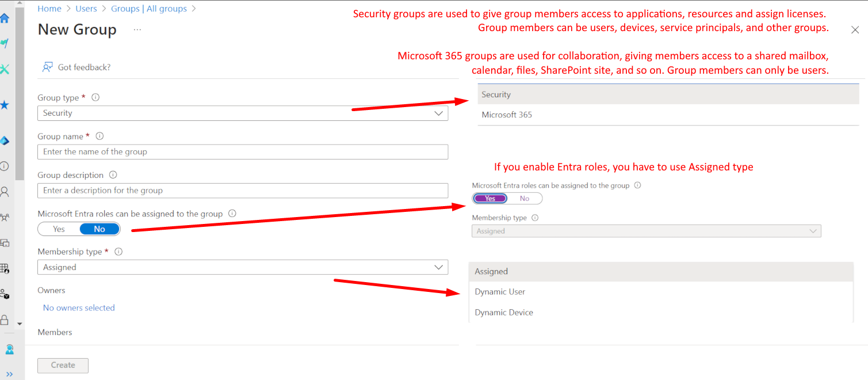Screen dimensions: 868x380
Task: Open the Group type Security dropdown
Action: [x=242, y=113]
